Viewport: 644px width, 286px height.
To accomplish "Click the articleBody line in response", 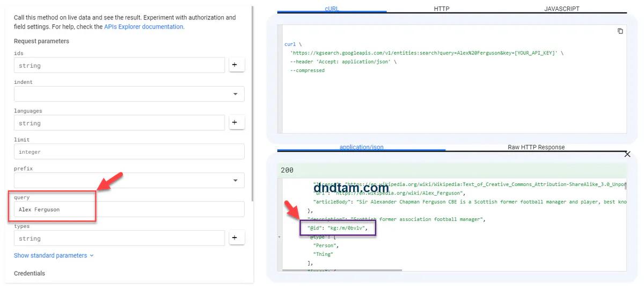I will point(470,202).
